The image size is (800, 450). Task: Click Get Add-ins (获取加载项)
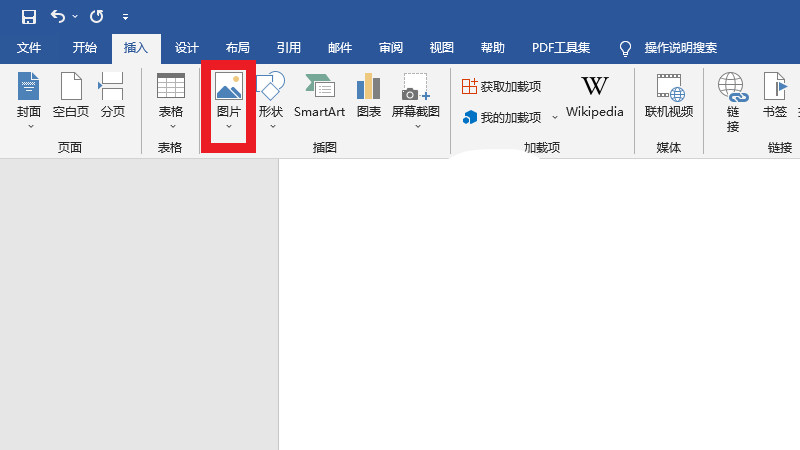click(502, 87)
